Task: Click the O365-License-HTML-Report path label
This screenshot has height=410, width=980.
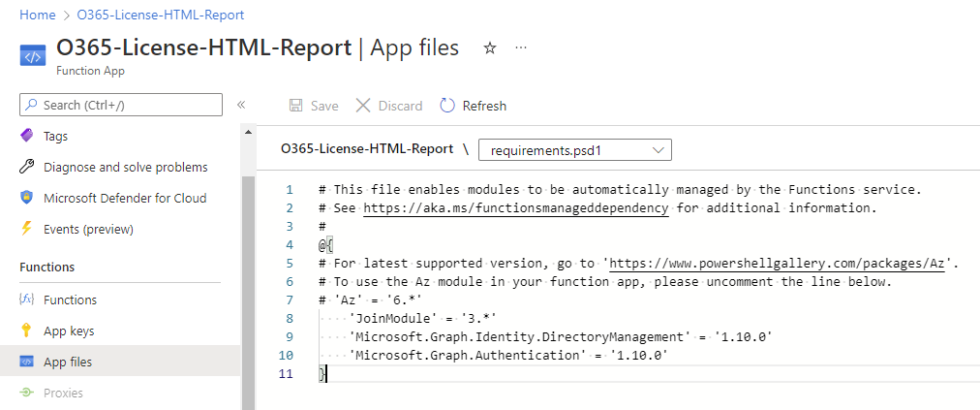Action: tap(367, 149)
